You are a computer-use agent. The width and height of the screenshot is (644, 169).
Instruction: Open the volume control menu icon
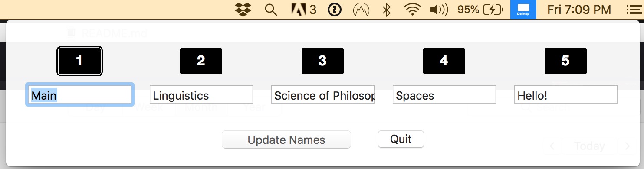point(439,10)
